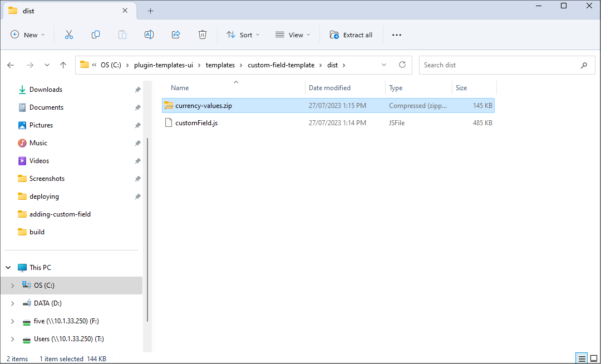601x364 pixels.
Task: Select currency-values.zip file name
Action: (x=204, y=105)
